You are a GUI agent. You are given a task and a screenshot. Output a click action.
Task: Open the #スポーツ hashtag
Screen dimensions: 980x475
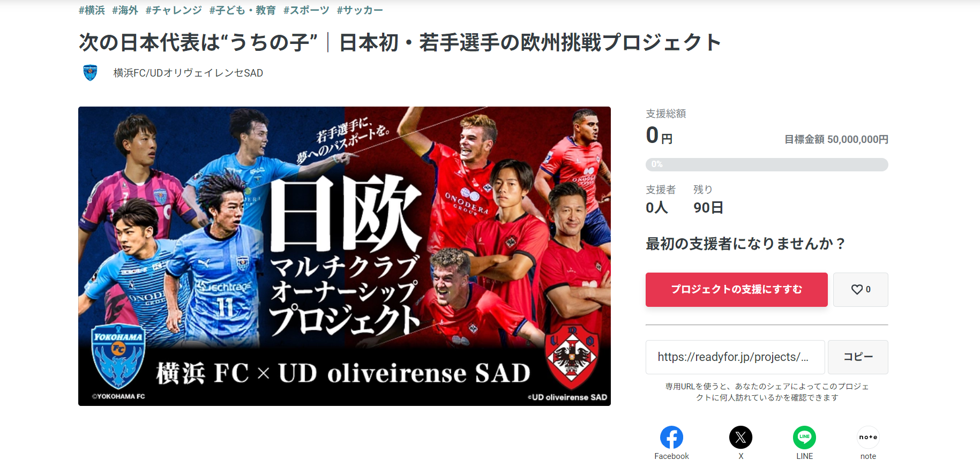(x=306, y=10)
